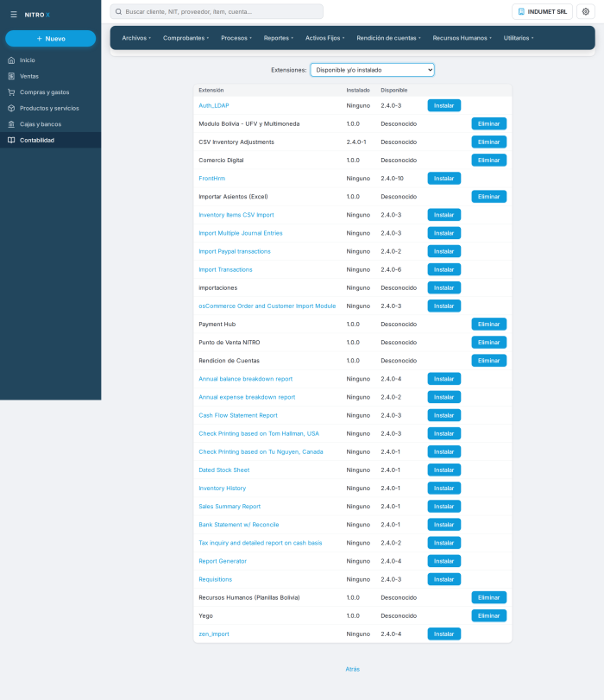Open the Archivos menu
This screenshot has width=604, height=700.
coord(136,38)
